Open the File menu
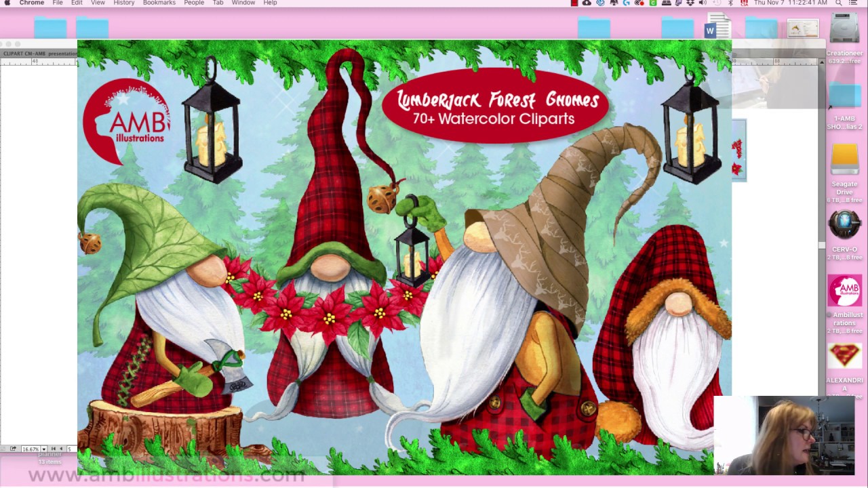868x488 pixels. [58, 3]
